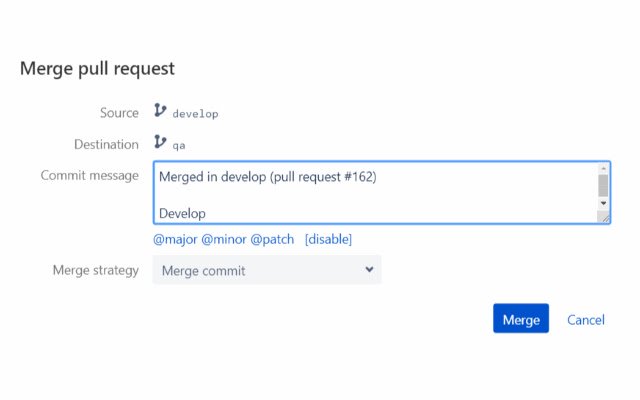Viewport: 640px width, 400px height.
Task: Click the branch icon next to qa
Action: [160, 142]
